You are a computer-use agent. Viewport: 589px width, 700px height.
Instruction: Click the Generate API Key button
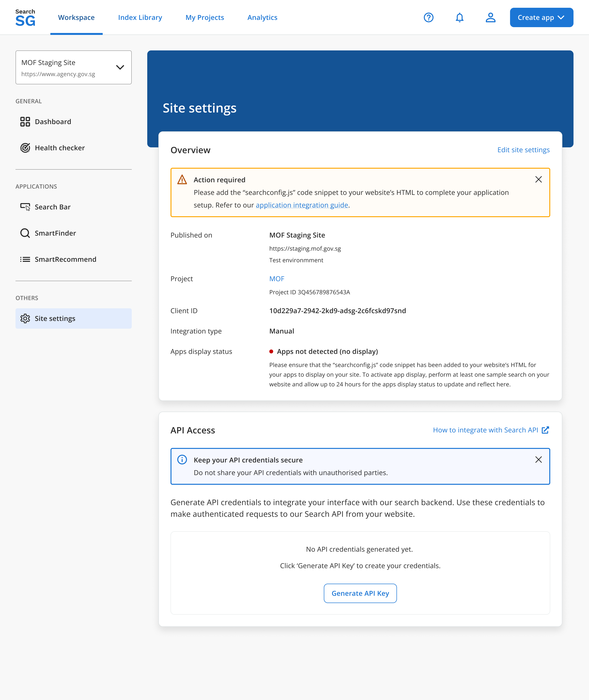360,593
